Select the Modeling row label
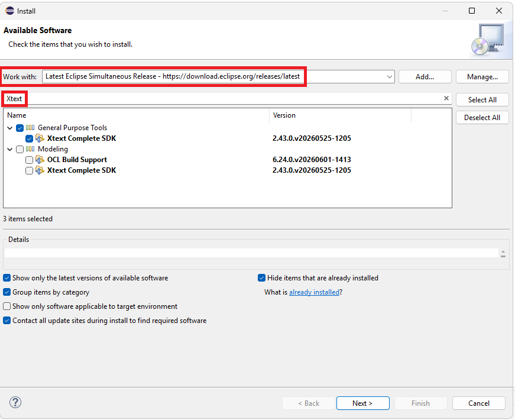The width and height of the screenshot is (515, 420). coord(53,149)
